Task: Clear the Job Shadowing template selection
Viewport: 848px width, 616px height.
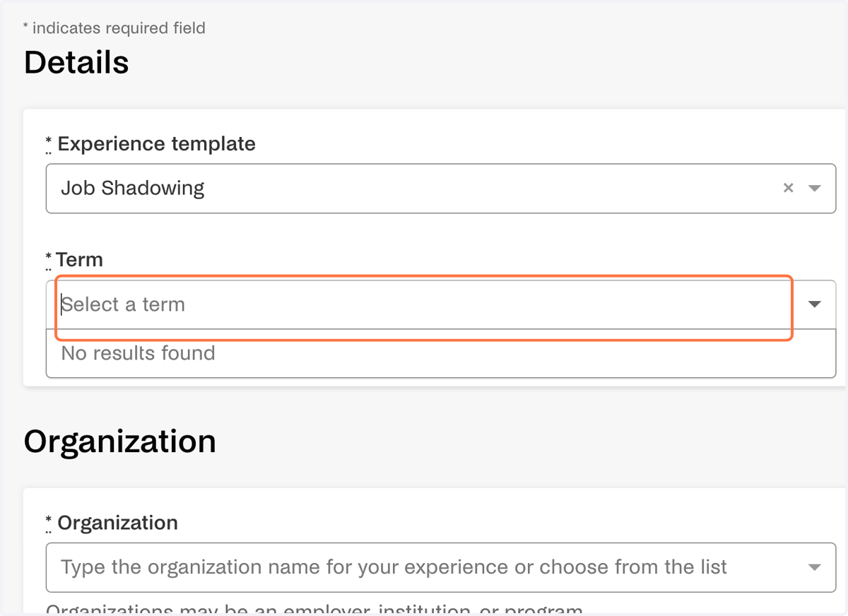Action: tap(789, 188)
